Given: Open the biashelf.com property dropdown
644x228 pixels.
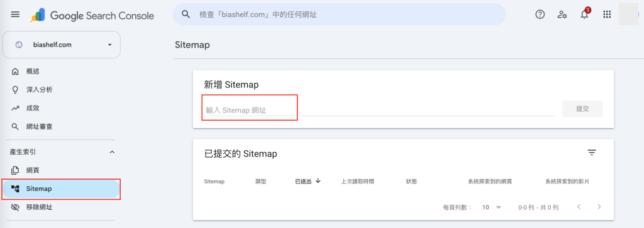Looking at the screenshot, I should [x=62, y=45].
